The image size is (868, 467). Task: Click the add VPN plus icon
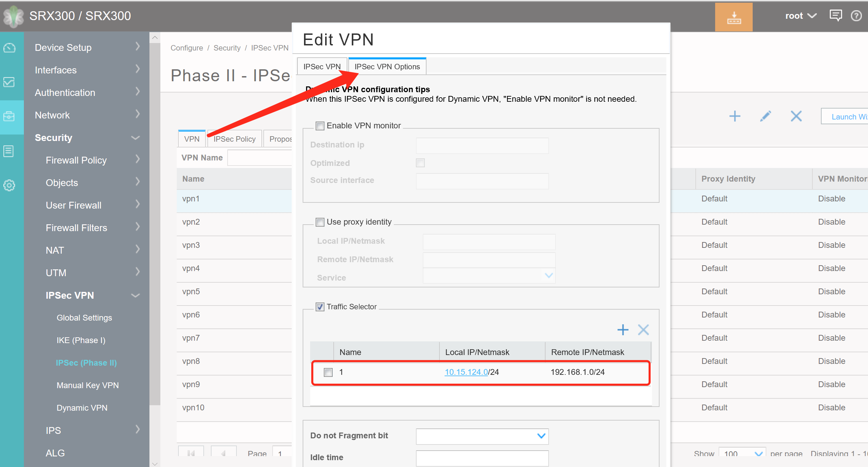pyautogui.click(x=735, y=116)
